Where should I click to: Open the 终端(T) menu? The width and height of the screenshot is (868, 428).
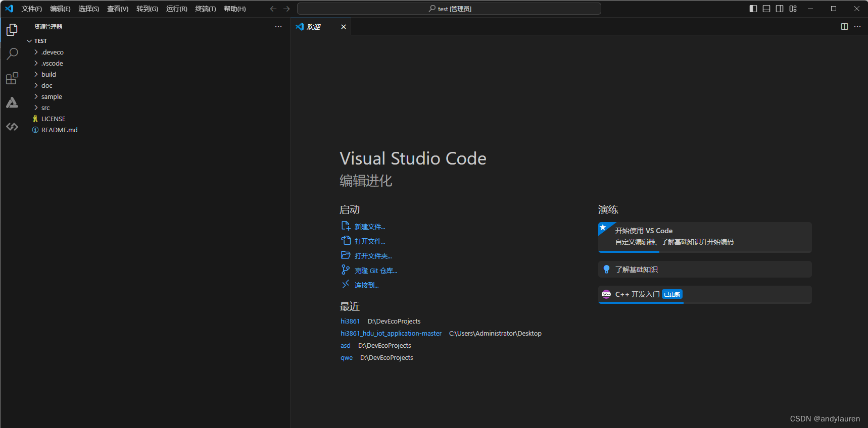[206, 9]
